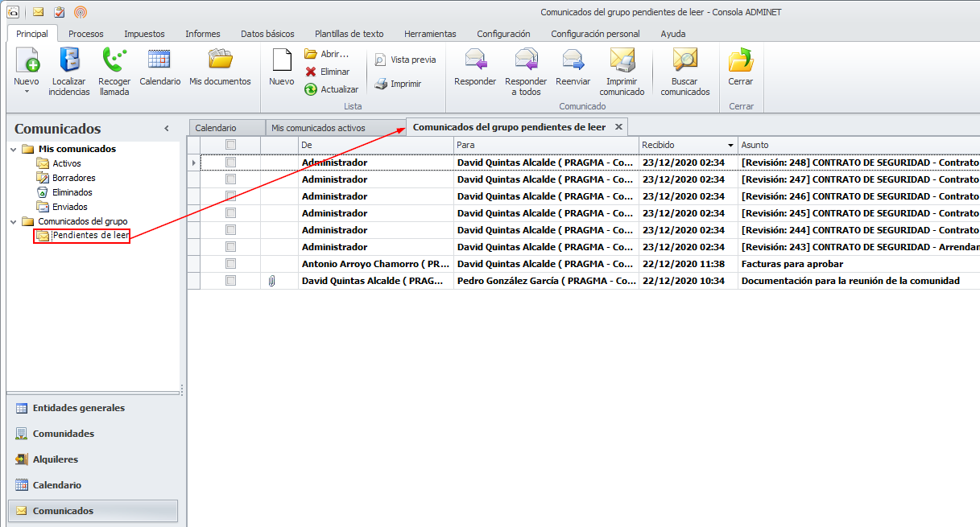Open Localizar incidencias tool
This screenshot has width=980, height=527.
(x=68, y=72)
